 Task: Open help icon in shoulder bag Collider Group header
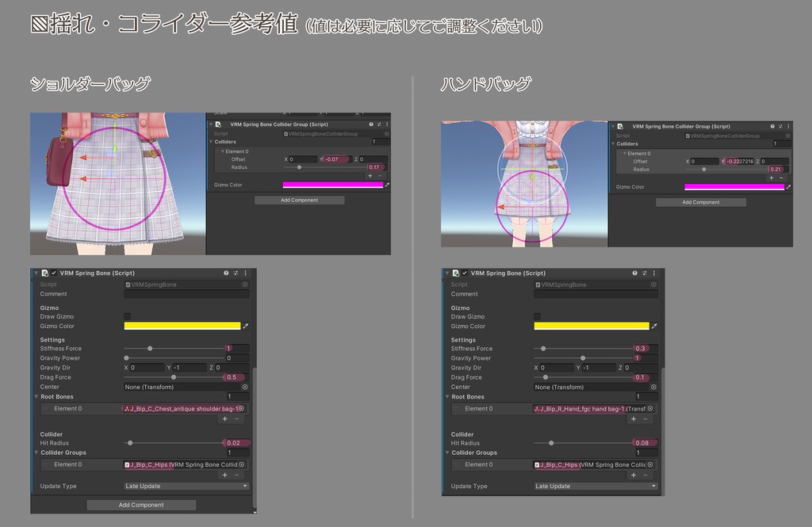(x=371, y=124)
